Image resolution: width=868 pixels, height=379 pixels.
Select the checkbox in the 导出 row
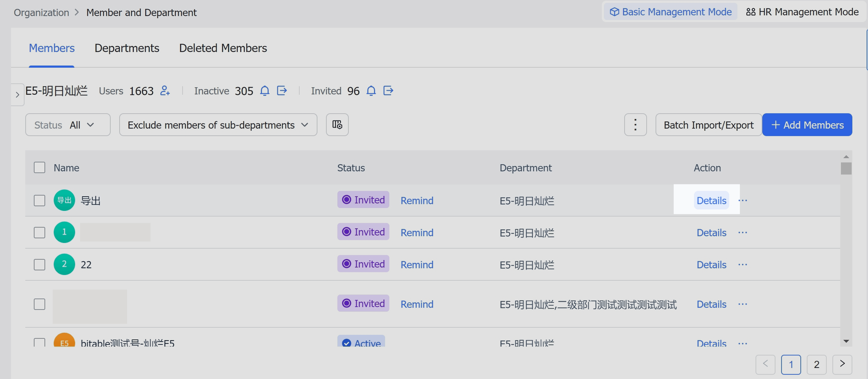(39, 200)
